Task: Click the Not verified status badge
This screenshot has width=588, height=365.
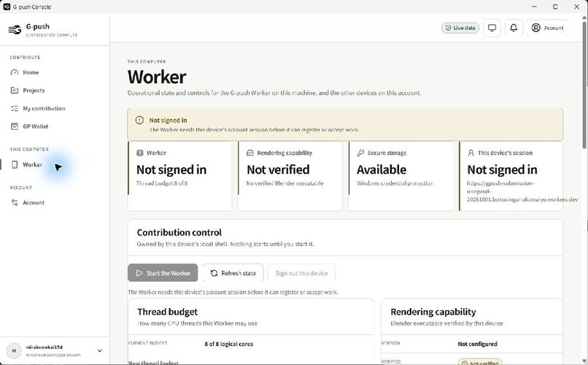Action: pos(480,362)
